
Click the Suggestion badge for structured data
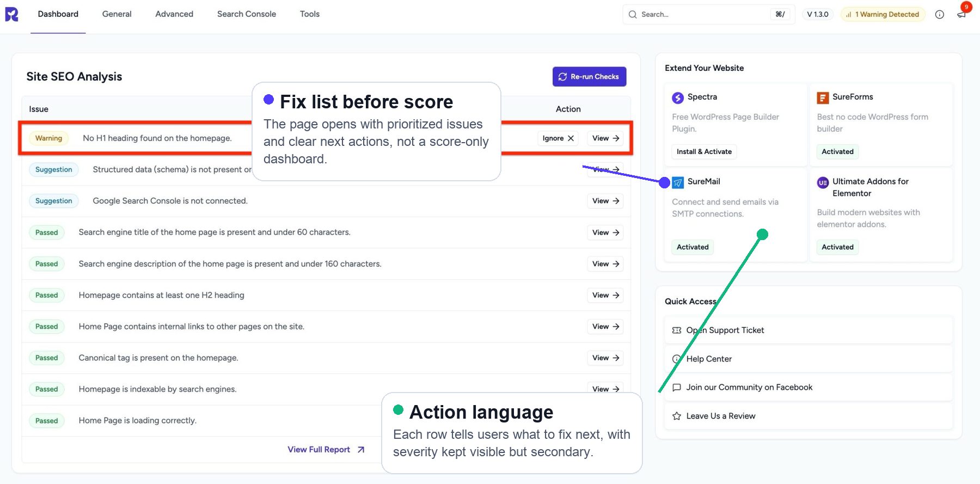[54, 170]
